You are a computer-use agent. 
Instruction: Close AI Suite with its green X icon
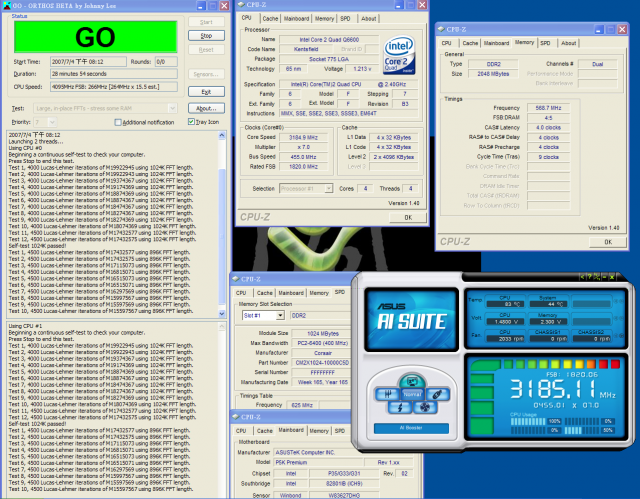(611, 277)
